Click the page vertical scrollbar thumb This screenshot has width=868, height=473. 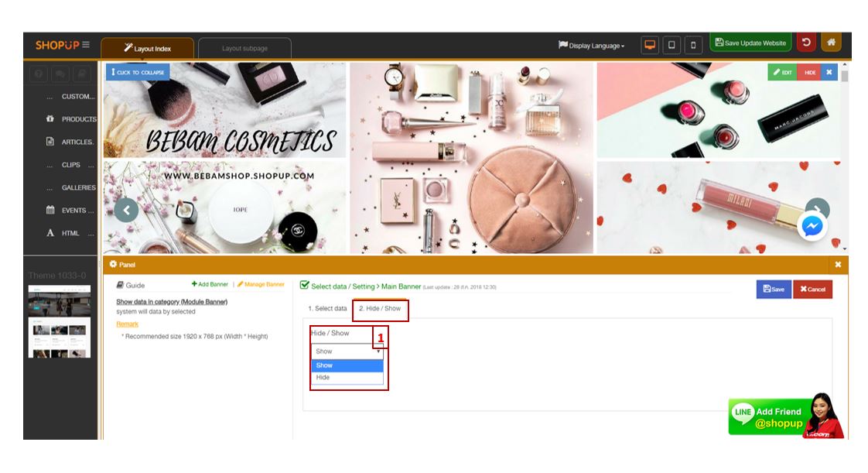844,76
